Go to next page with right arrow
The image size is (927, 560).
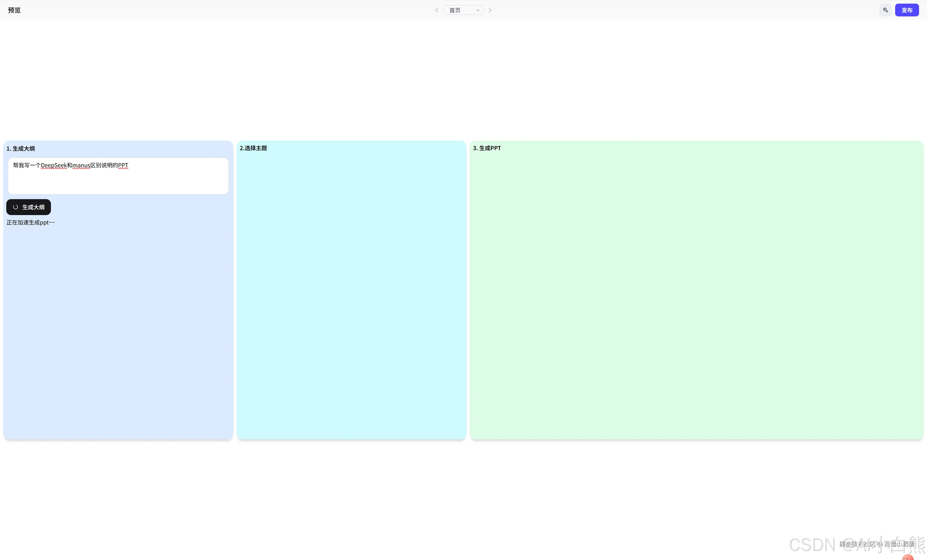click(490, 10)
